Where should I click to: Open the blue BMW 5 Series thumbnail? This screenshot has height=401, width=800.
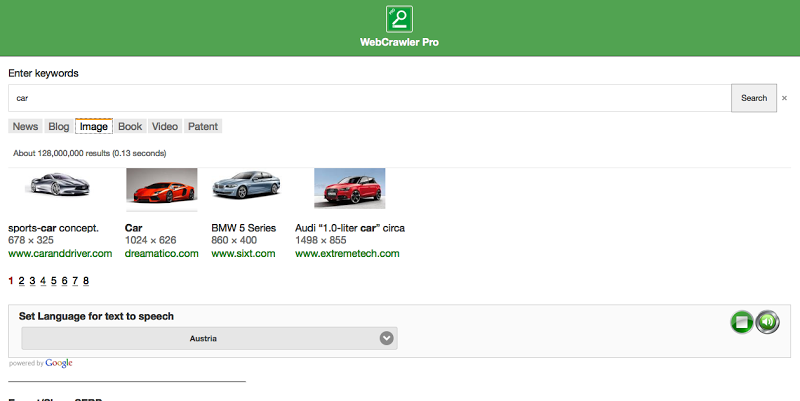246,185
